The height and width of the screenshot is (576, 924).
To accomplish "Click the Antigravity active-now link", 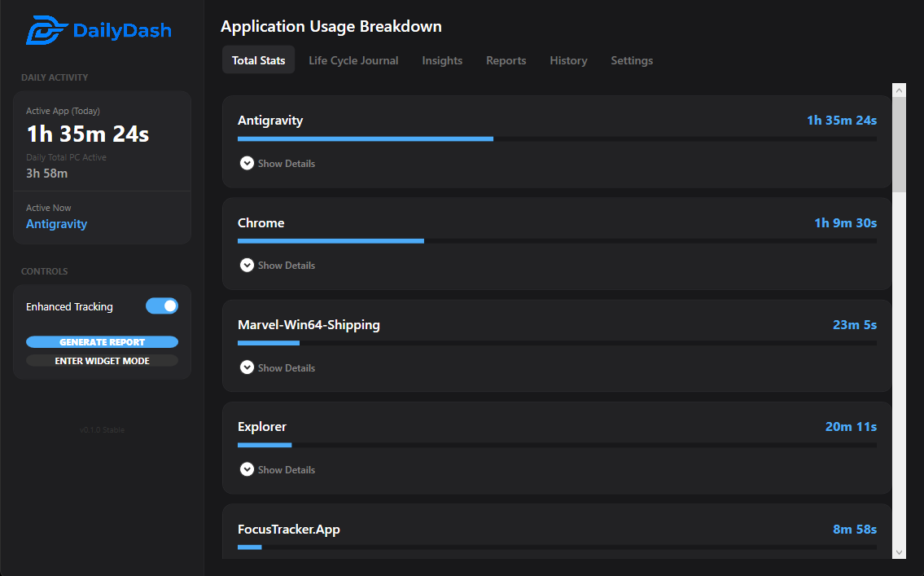I will 56,224.
